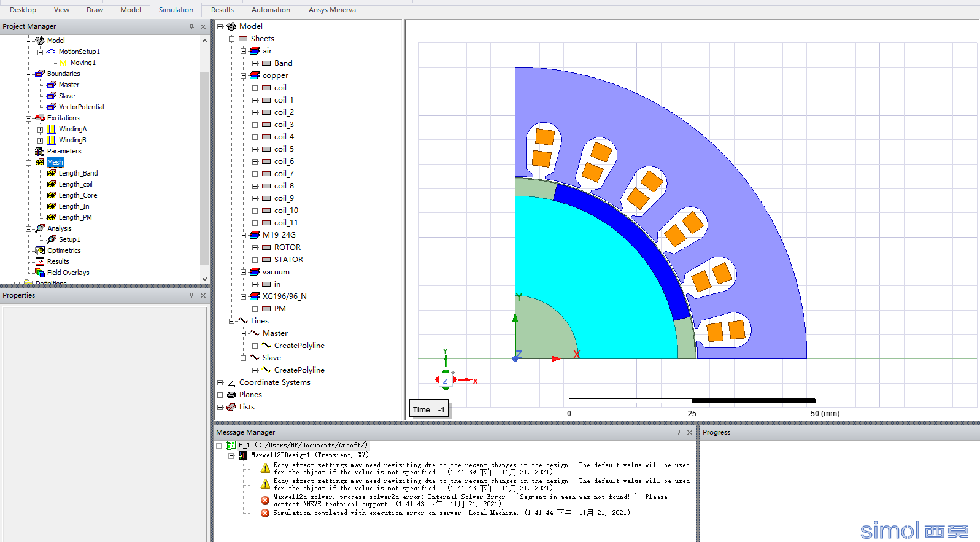Select the Moving1 band icon
This screenshot has height=542, width=980.
click(x=63, y=63)
